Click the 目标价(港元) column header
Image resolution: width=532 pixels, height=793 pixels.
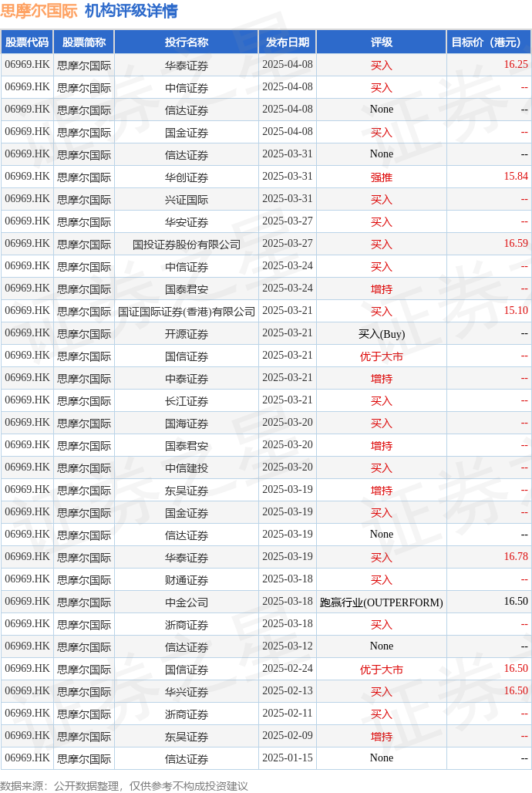click(489, 42)
